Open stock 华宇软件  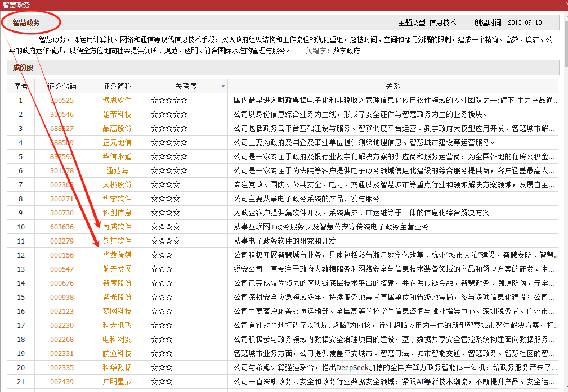[x=117, y=199]
